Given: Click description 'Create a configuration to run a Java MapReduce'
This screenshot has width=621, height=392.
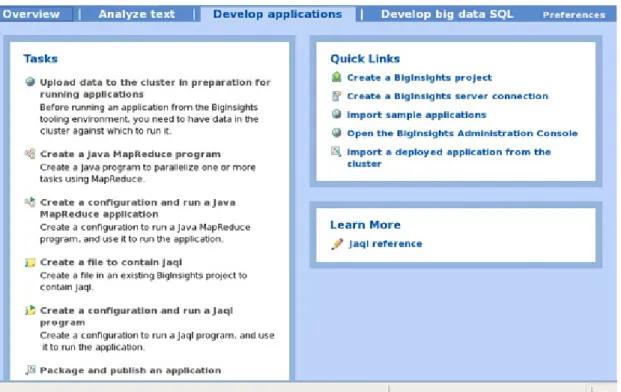Looking at the screenshot, I should click(145, 233).
